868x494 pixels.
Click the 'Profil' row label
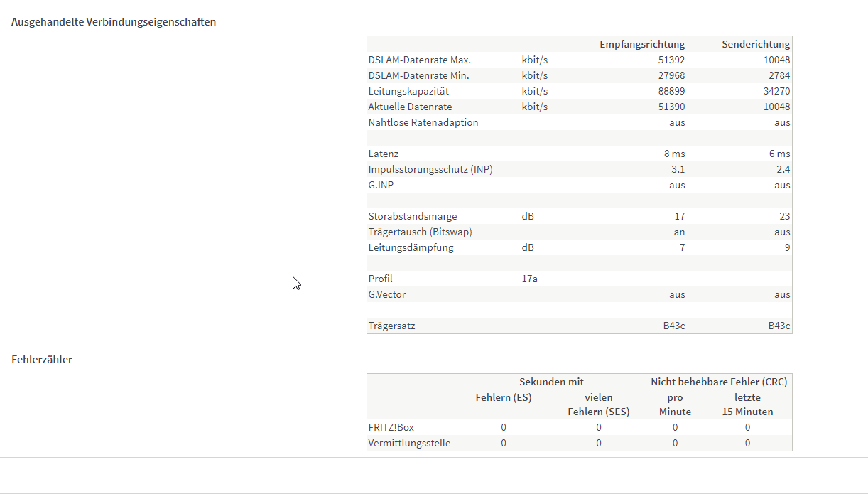point(380,279)
